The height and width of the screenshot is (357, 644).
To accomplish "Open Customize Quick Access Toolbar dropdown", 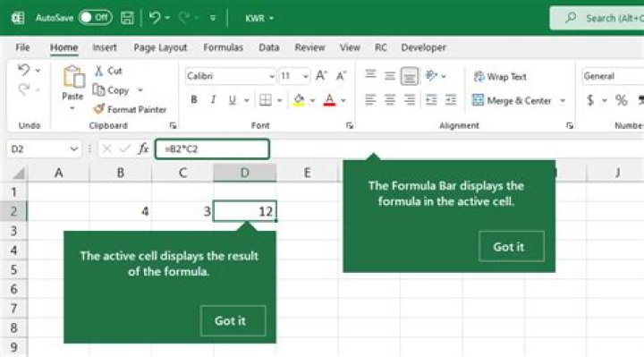I will [213, 18].
